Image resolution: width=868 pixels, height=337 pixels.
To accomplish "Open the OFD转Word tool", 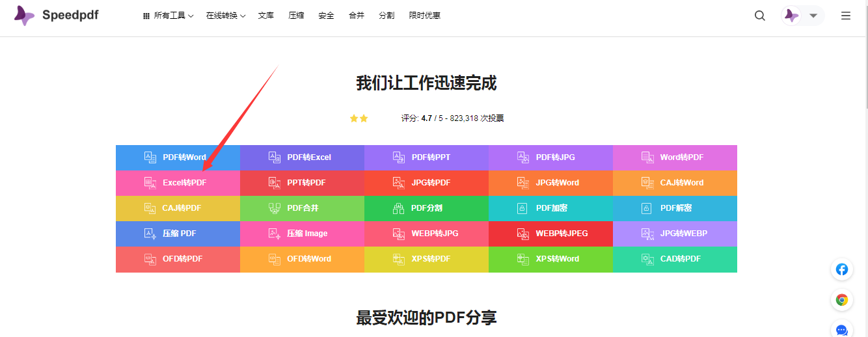I will 302,259.
